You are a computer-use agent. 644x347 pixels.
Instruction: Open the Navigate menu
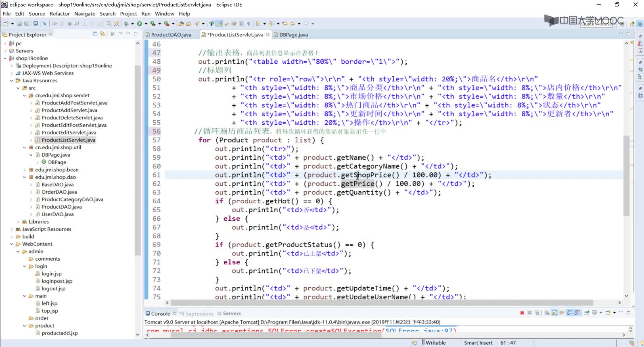pos(85,14)
